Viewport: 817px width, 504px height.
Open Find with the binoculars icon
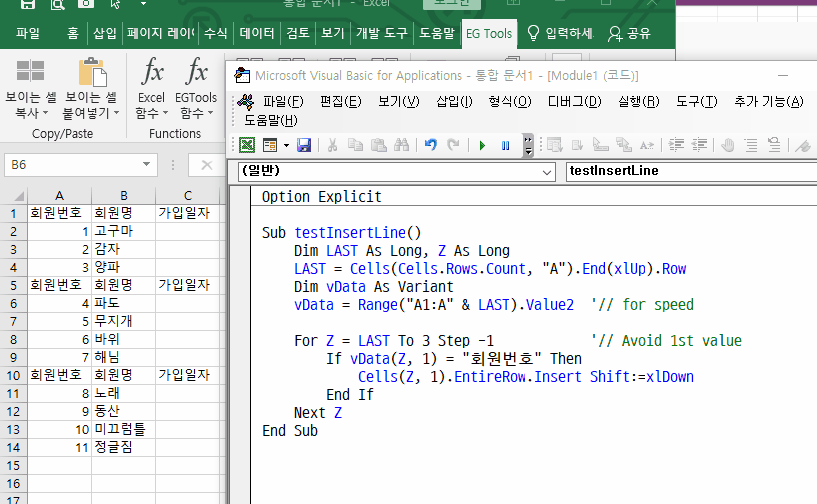[x=401, y=145]
